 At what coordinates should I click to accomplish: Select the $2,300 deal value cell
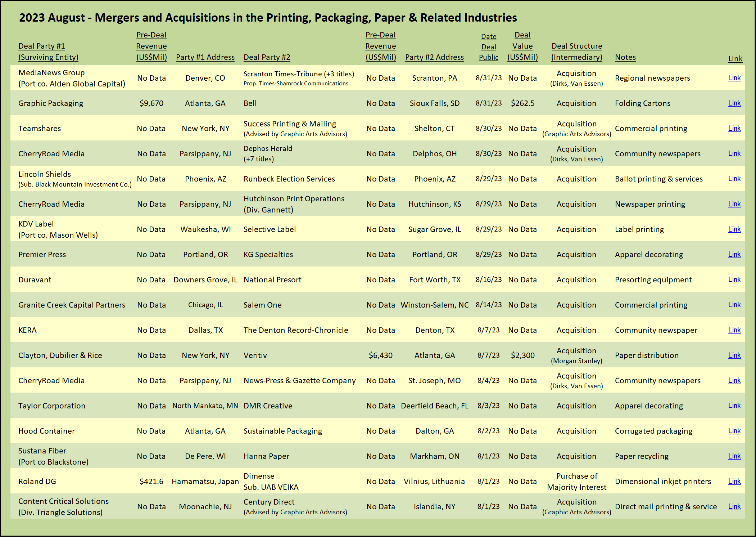pyautogui.click(x=522, y=355)
